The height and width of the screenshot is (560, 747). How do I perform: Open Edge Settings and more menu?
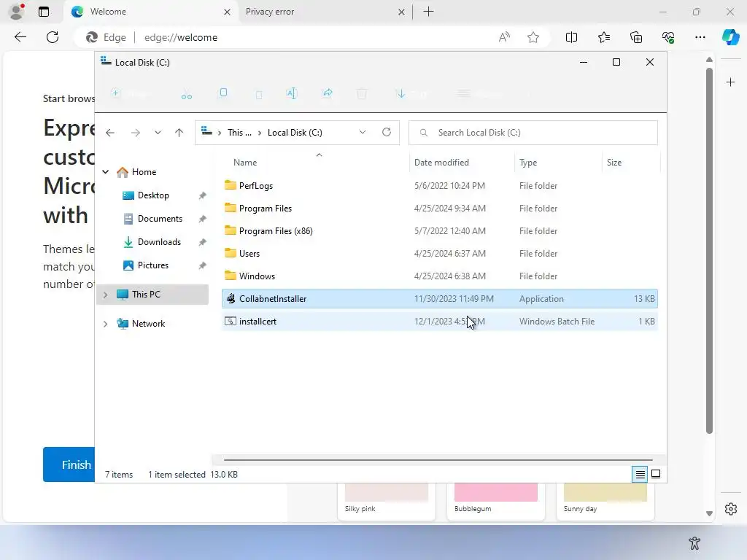700,37
